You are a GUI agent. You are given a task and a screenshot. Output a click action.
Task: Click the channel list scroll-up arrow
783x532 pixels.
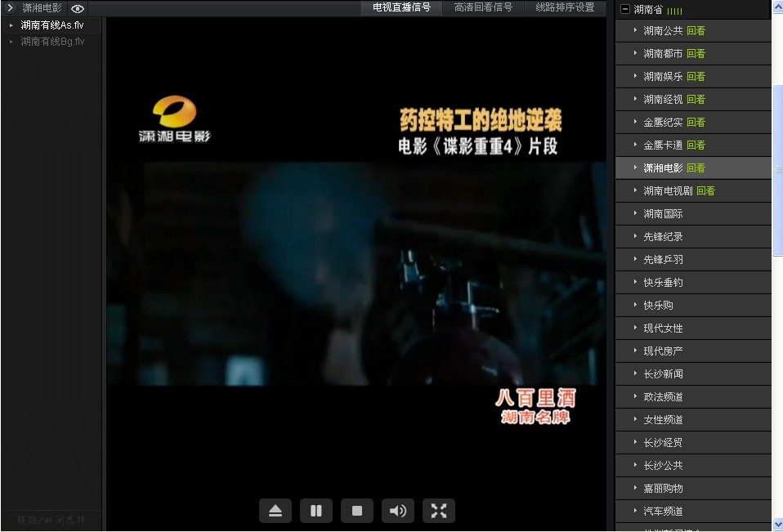pyautogui.click(x=777, y=6)
